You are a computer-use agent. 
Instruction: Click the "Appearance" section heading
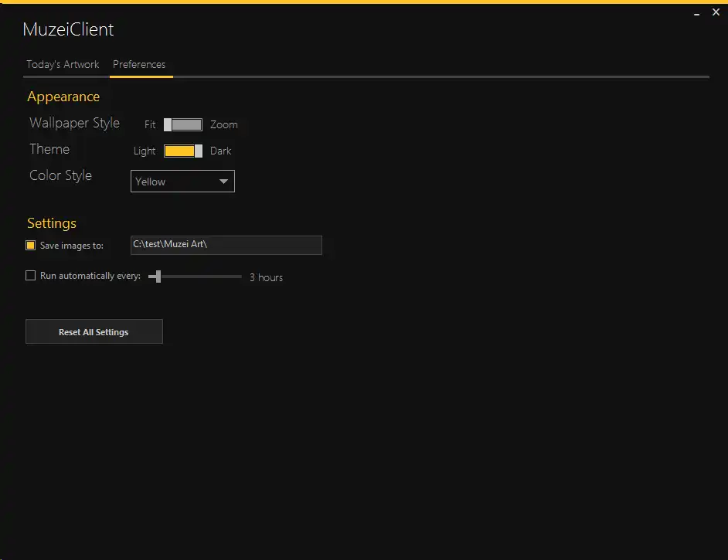63,97
